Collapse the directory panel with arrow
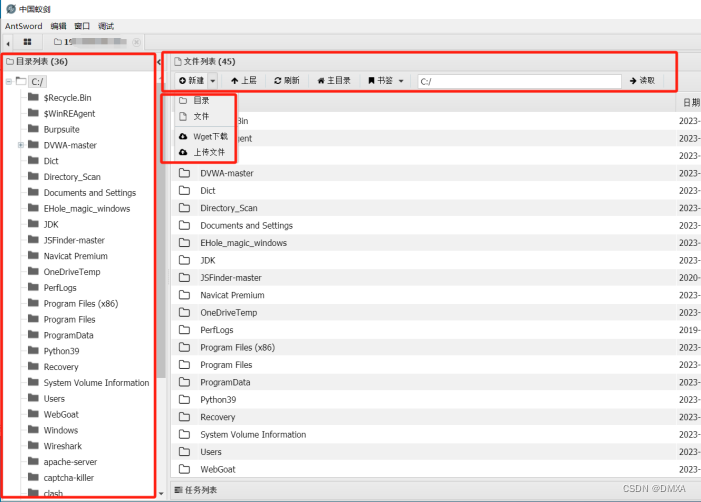 point(159,62)
